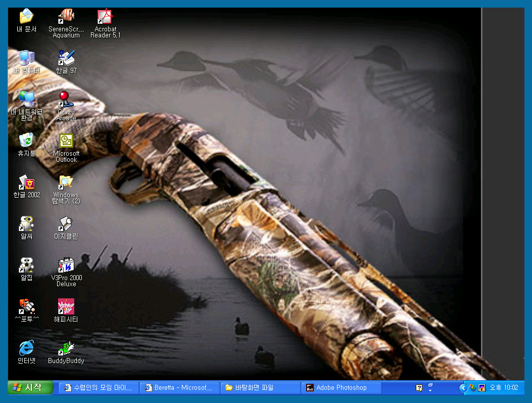Expand hidden system tray icons arrow
532x403 pixels.
pyautogui.click(x=463, y=388)
